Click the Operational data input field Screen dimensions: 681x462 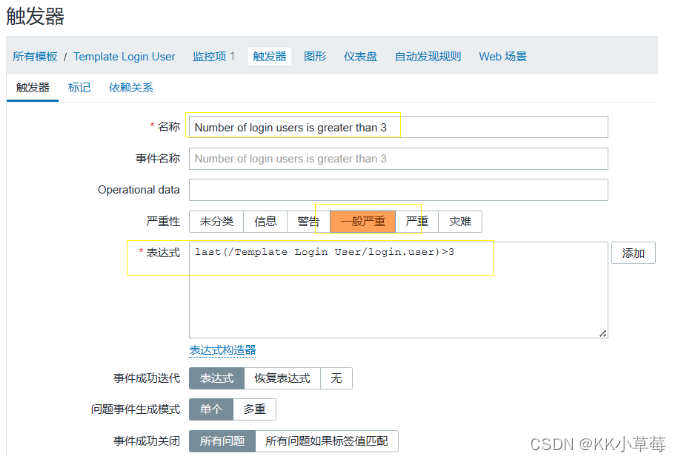pyautogui.click(x=399, y=190)
